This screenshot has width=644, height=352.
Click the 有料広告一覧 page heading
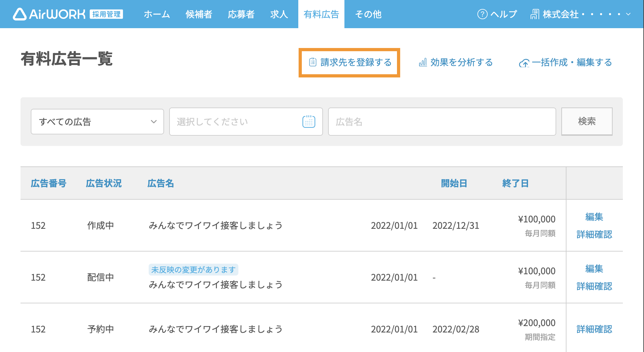pos(67,59)
